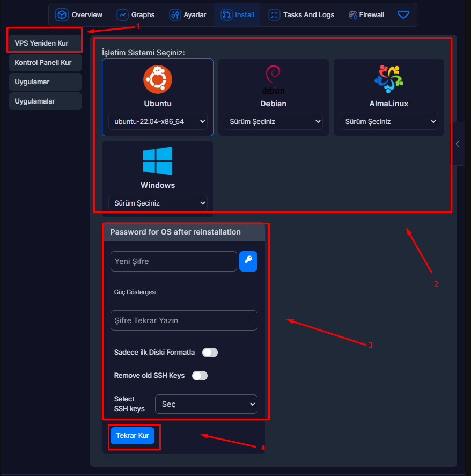
Task: Toggle Remove old SSH Keys switch
Action: (200, 376)
